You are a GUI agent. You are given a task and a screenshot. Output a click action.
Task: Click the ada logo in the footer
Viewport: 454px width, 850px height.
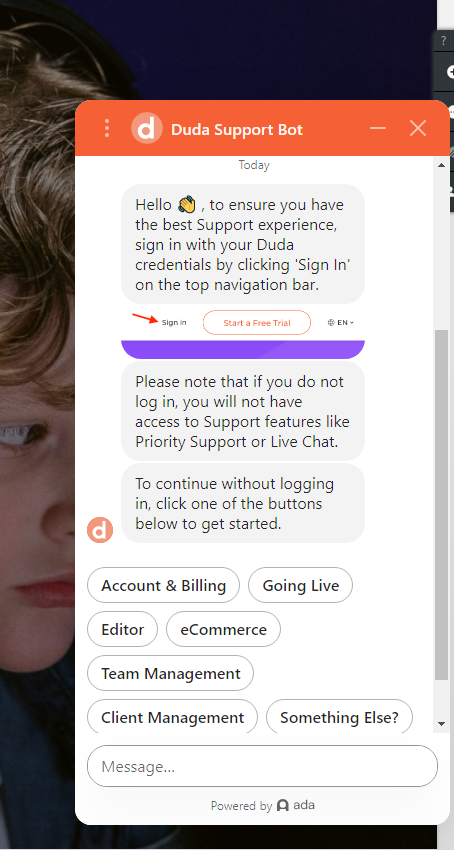coord(296,805)
